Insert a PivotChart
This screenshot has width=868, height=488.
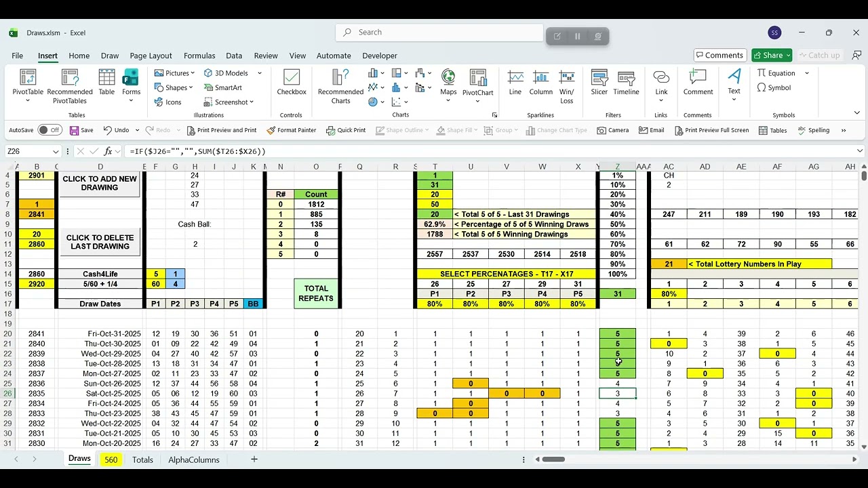click(478, 86)
